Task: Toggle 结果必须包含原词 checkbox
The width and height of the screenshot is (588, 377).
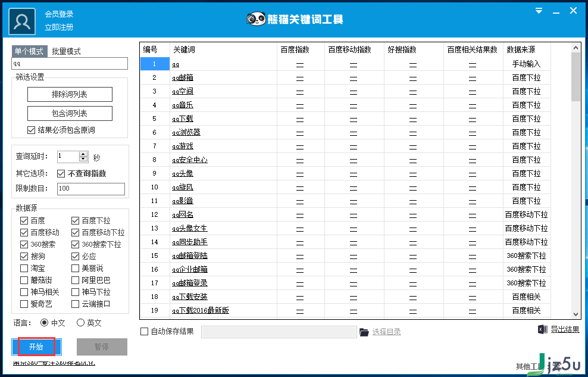Action: (31, 130)
